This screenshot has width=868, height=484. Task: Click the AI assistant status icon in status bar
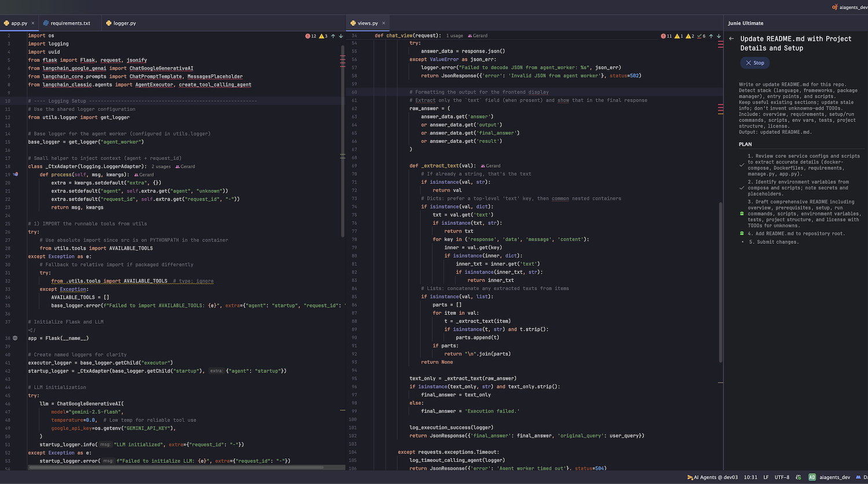click(x=799, y=477)
